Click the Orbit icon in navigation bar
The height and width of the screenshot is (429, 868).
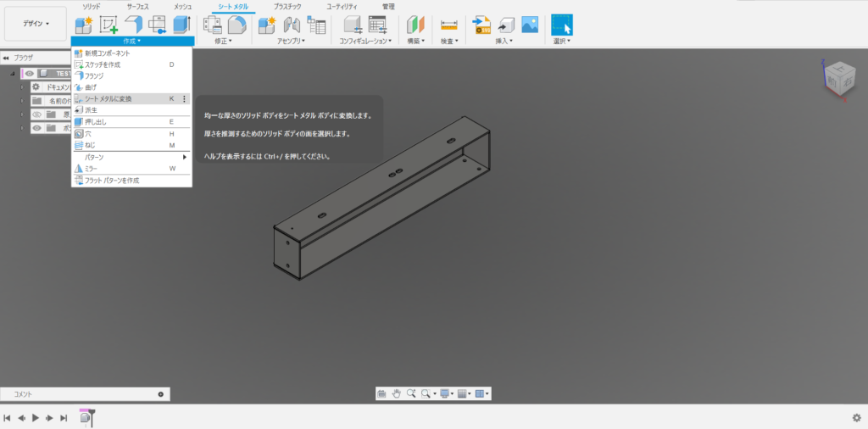[381, 393]
